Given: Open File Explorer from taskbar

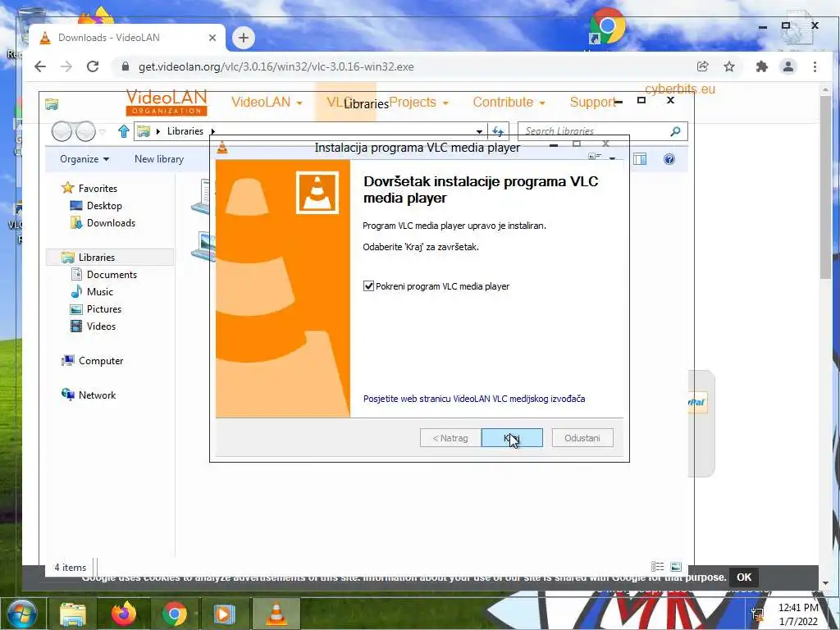Looking at the screenshot, I should (x=73, y=614).
